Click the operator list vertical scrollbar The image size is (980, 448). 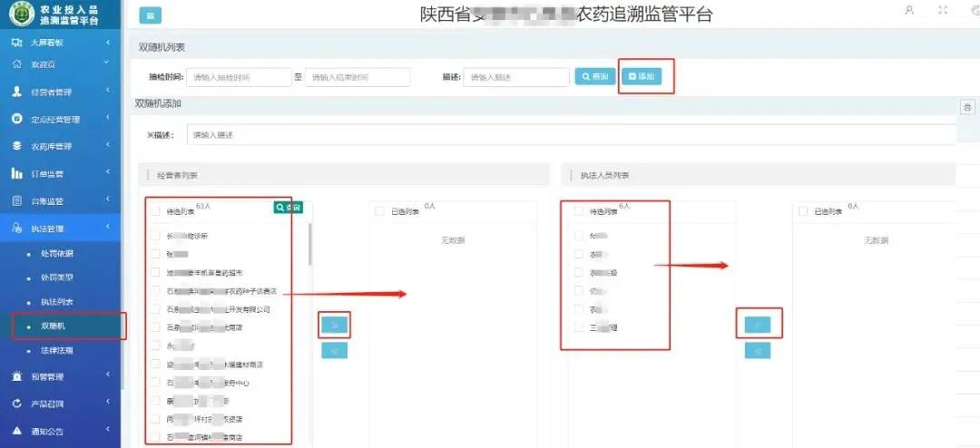pos(309,243)
